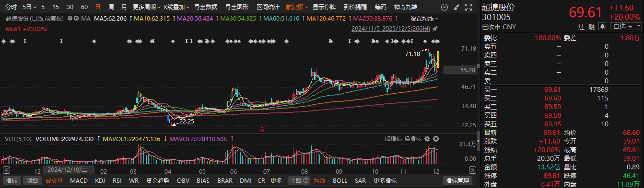The image size is (644, 188).
Task: Open 区间统计 range statistics
Action: 268,7
